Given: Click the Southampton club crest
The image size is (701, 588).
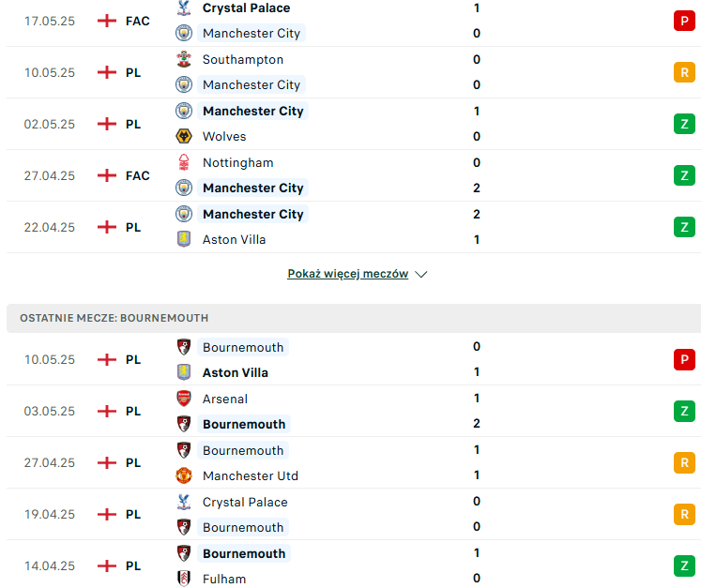Looking at the screenshot, I should click(184, 59).
